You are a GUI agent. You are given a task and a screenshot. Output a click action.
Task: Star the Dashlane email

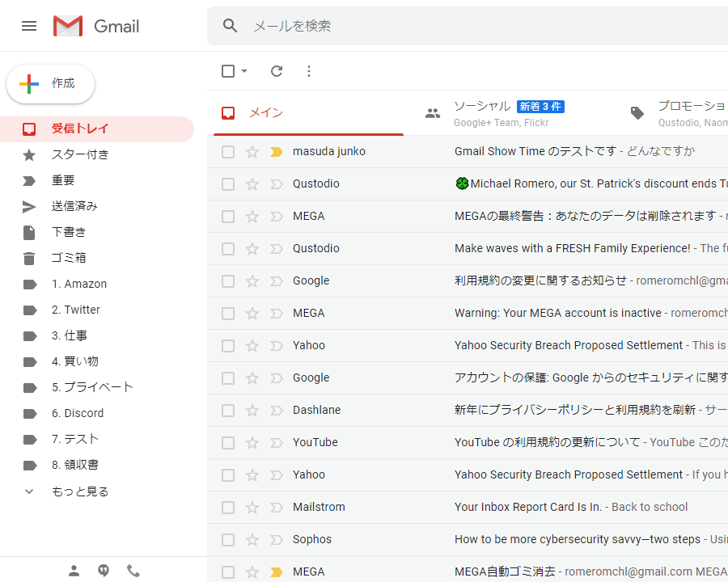[x=252, y=411]
